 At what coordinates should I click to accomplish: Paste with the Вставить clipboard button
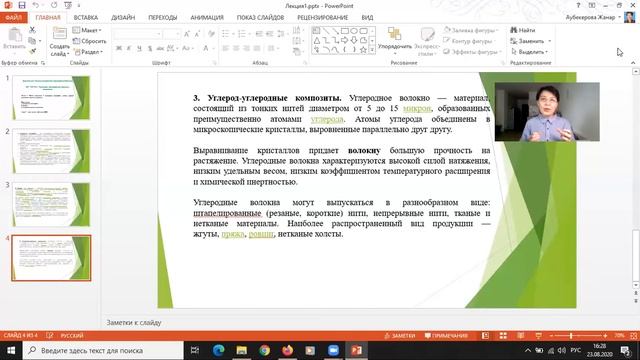pyautogui.click(x=14, y=39)
